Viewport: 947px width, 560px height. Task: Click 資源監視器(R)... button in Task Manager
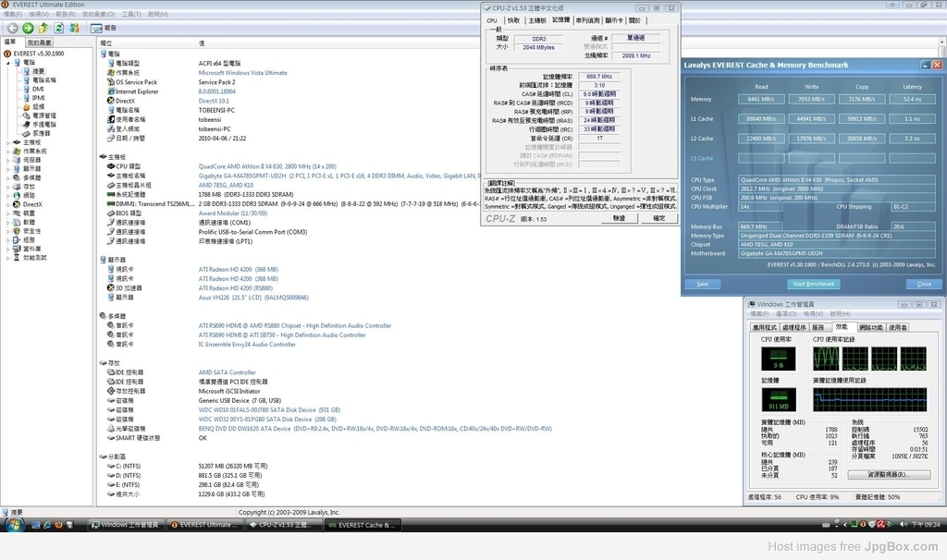[x=890, y=475]
